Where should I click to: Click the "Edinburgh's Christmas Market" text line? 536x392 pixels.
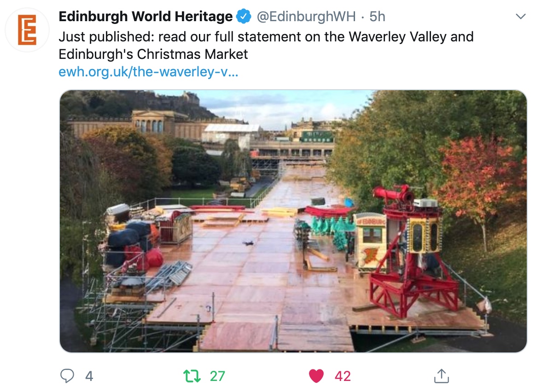point(153,54)
